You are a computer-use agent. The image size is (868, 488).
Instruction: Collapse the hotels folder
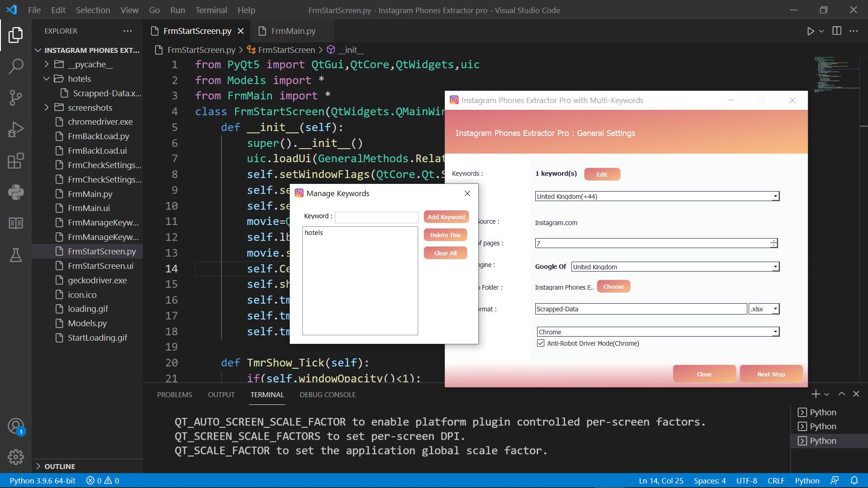tap(47, 79)
